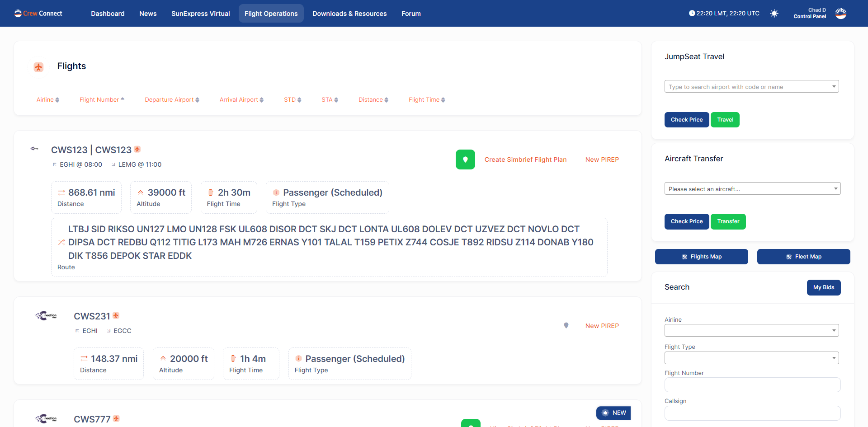Click the NEW badge on CWS777 card
This screenshot has width=868, height=427.
point(613,413)
